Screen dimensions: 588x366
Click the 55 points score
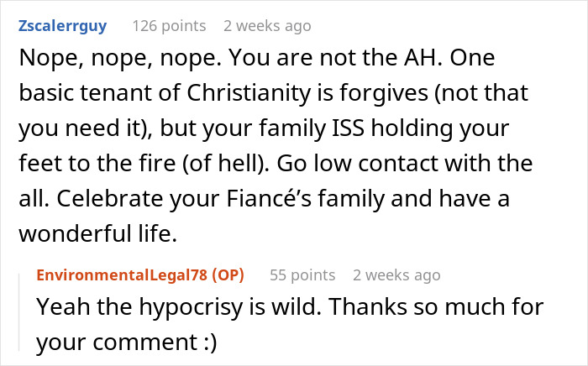(x=302, y=274)
